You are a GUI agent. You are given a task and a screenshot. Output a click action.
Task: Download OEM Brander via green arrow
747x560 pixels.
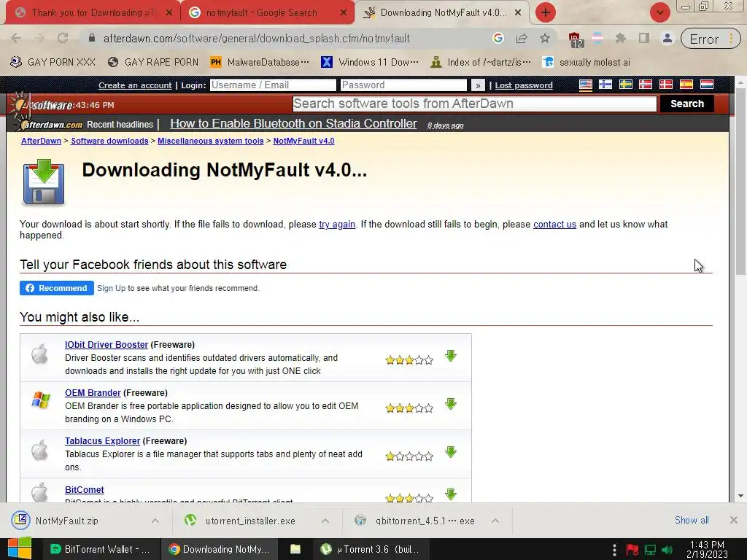pyautogui.click(x=451, y=404)
